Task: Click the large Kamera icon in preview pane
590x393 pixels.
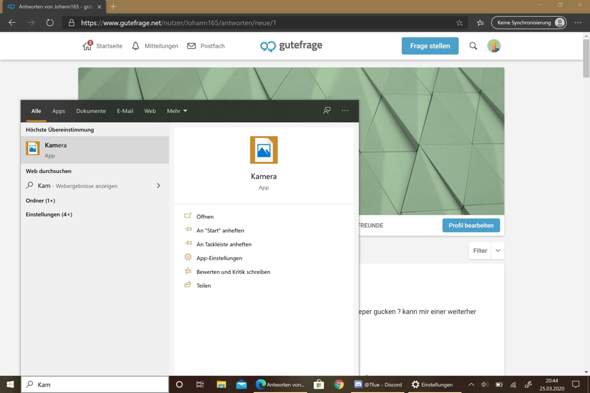Action: pyautogui.click(x=264, y=150)
